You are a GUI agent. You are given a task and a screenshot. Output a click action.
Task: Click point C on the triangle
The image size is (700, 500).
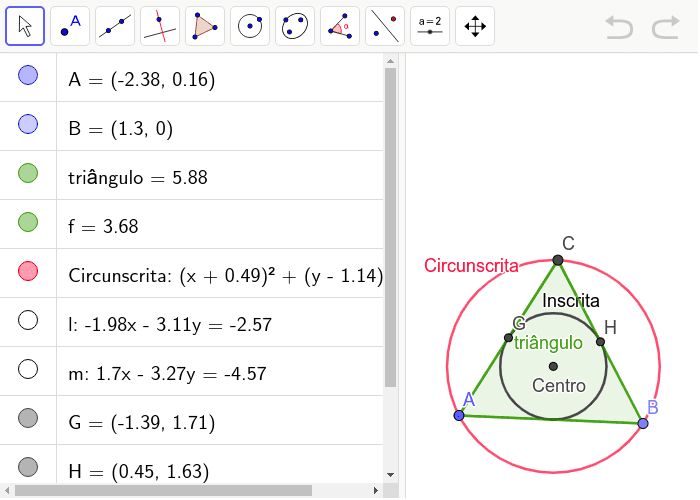pos(558,260)
